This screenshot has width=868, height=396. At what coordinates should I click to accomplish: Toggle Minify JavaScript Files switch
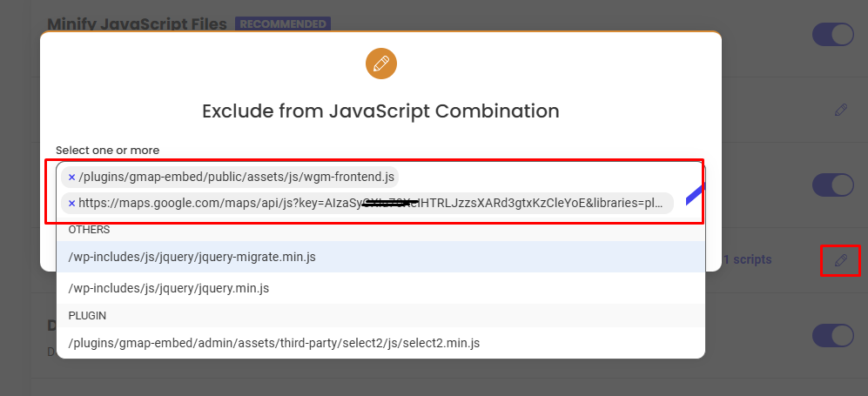(x=833, y=34)
